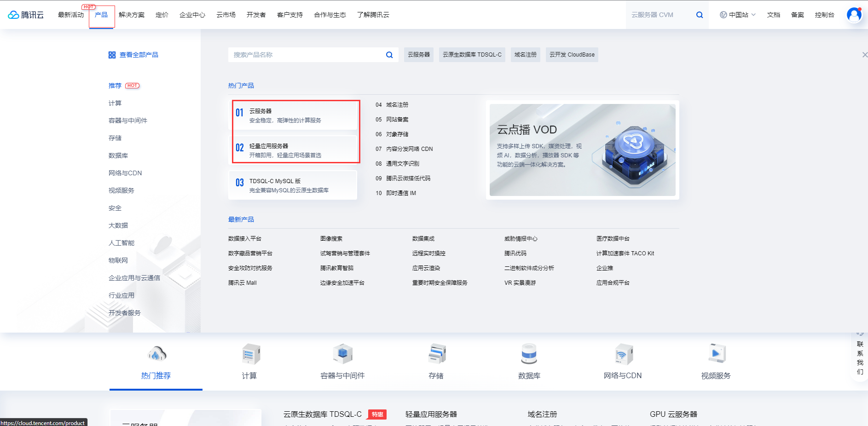This screenshot has width=868, height=426.
Task: Click the 云点播 VOD banner
Action: point(583,150)
